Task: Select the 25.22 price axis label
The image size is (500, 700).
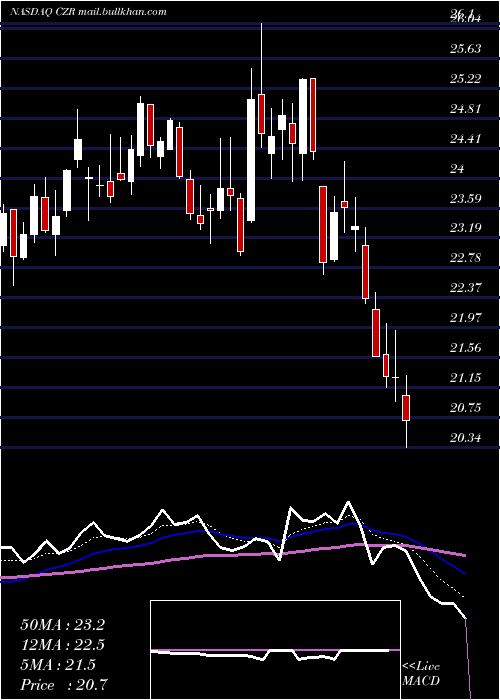Action: point(466,79)
